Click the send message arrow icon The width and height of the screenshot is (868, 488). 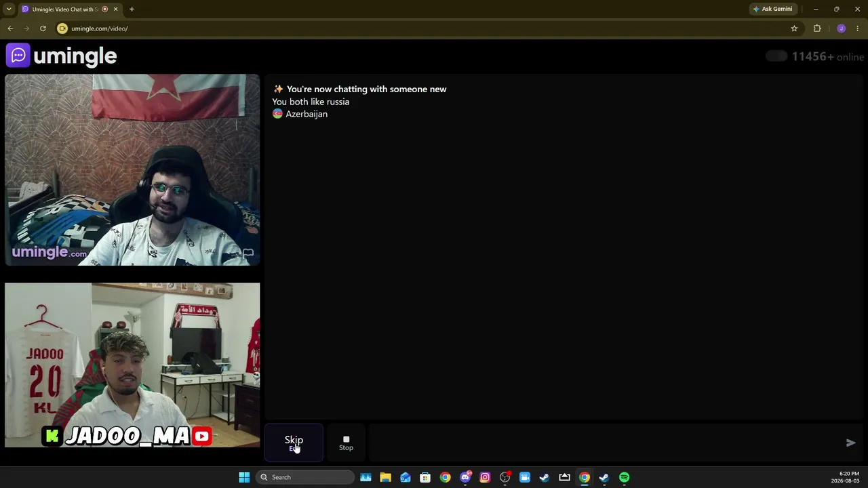(850, 443)
